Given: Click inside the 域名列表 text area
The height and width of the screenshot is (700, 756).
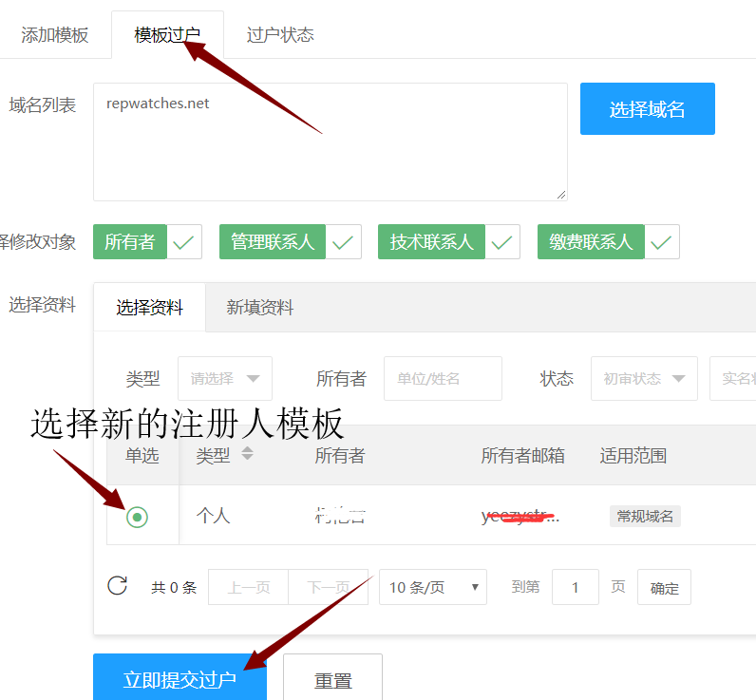Looking at the screenshot, I should [330, 142].
